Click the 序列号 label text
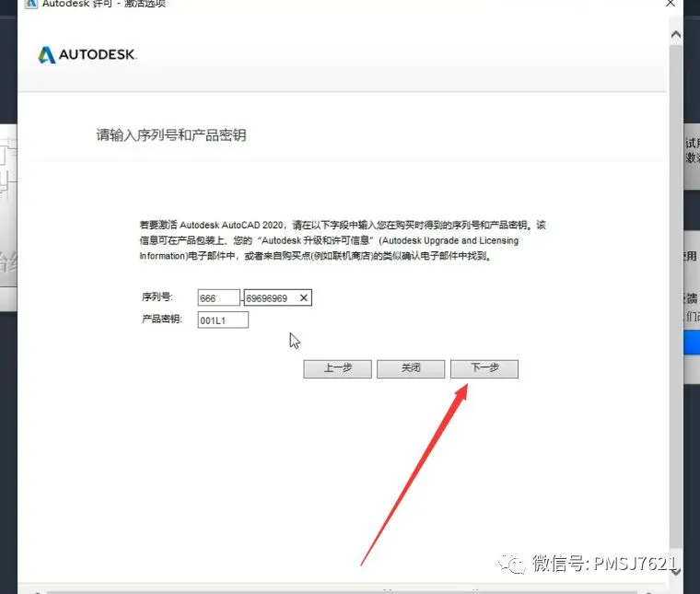Image resolution: width=700 pixels, height=594 pixels. [x=157, y=297]
